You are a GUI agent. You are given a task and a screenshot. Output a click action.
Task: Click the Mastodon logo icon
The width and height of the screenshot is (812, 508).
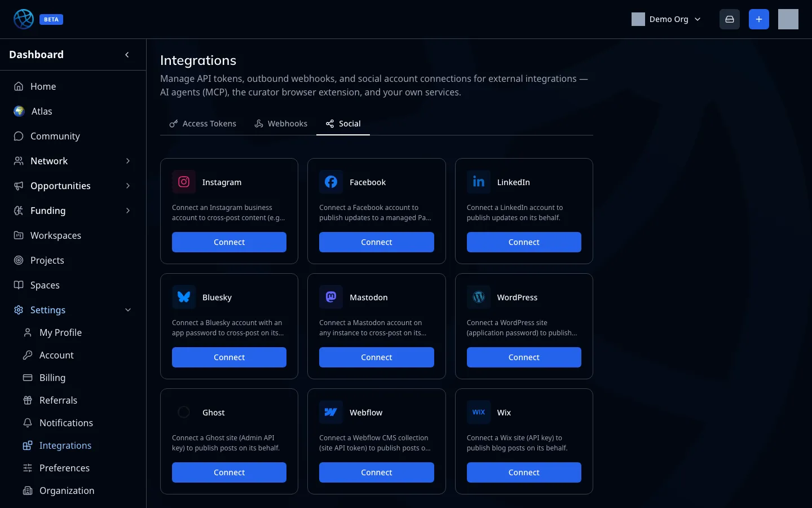(331, 297)
